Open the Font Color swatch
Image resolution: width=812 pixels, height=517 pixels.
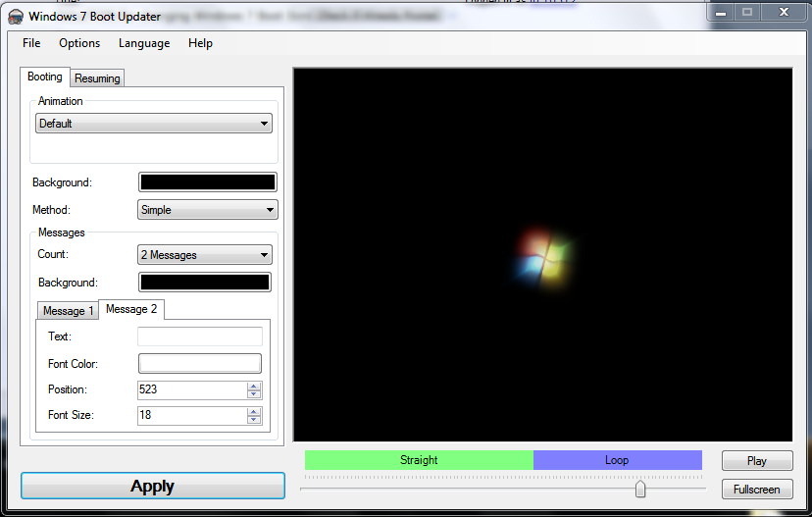pos(200,364)
